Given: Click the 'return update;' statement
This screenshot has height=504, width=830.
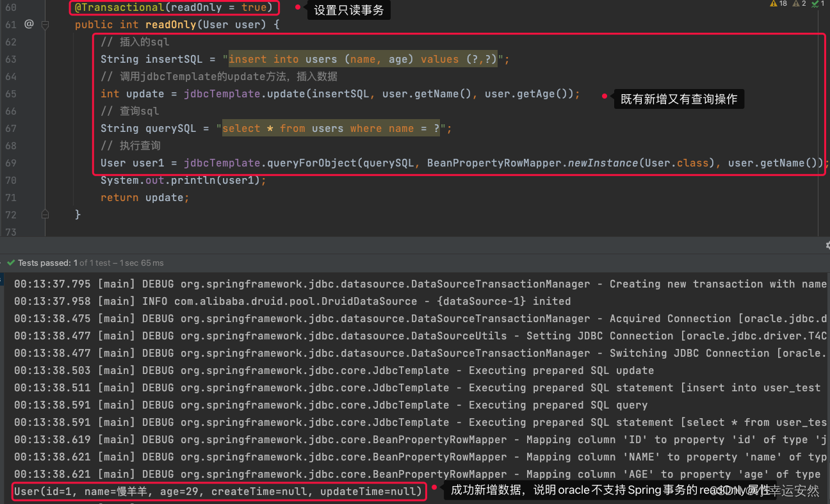Looking at the screenshot, I should [x=145, y=197].
